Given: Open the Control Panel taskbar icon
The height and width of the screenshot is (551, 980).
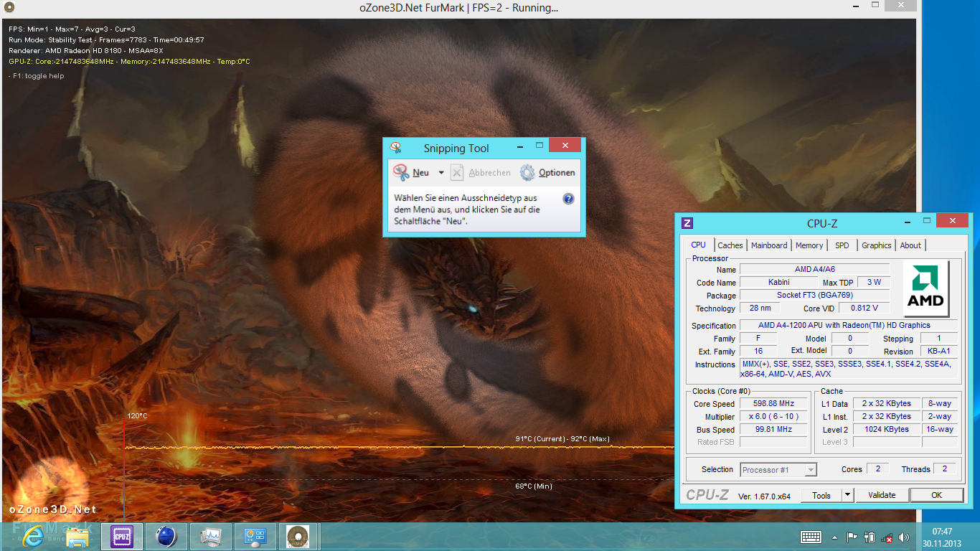Looking at the screenshot, I should pos(255,537).
